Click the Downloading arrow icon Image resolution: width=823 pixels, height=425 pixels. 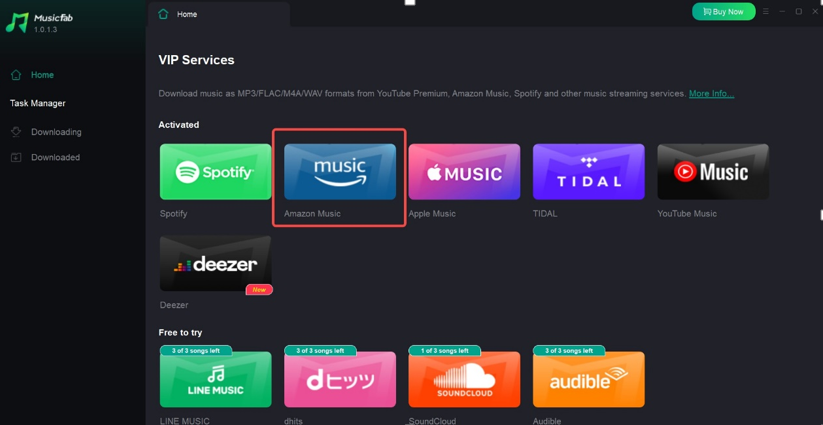(16, 132)
